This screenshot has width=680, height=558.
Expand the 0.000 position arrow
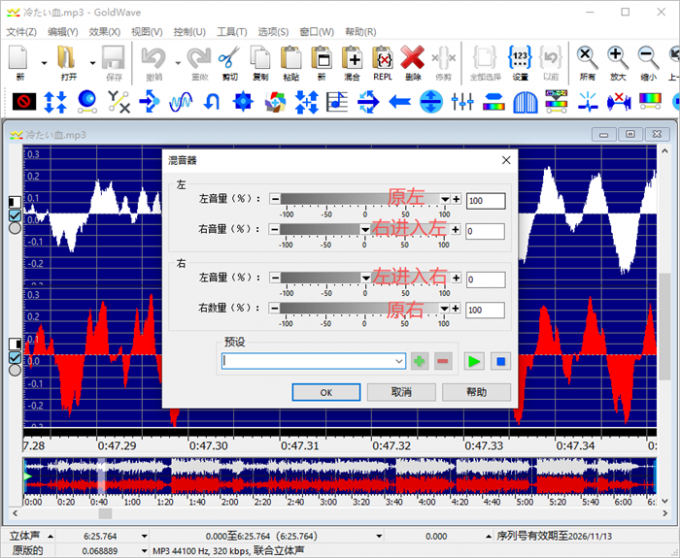[x=488, y=536]
